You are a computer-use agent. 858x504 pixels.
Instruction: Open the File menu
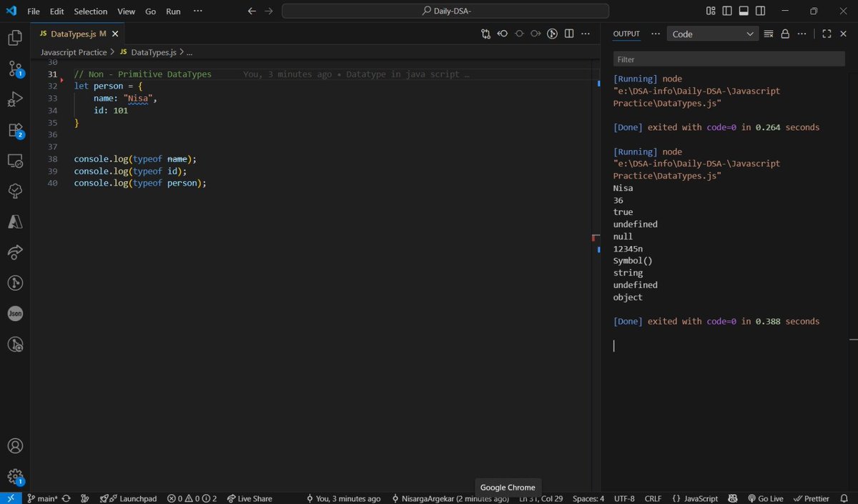coord(34,11)
